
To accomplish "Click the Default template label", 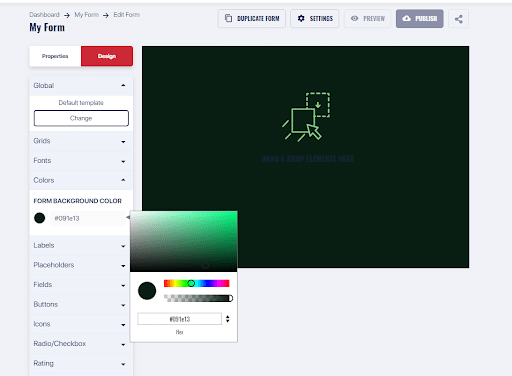I will (81, 103).
